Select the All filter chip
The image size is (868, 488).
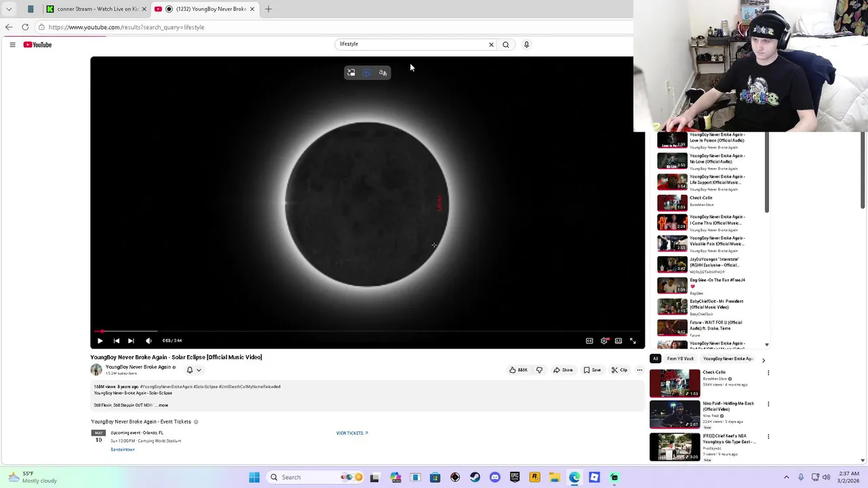(x=655, y=359)
